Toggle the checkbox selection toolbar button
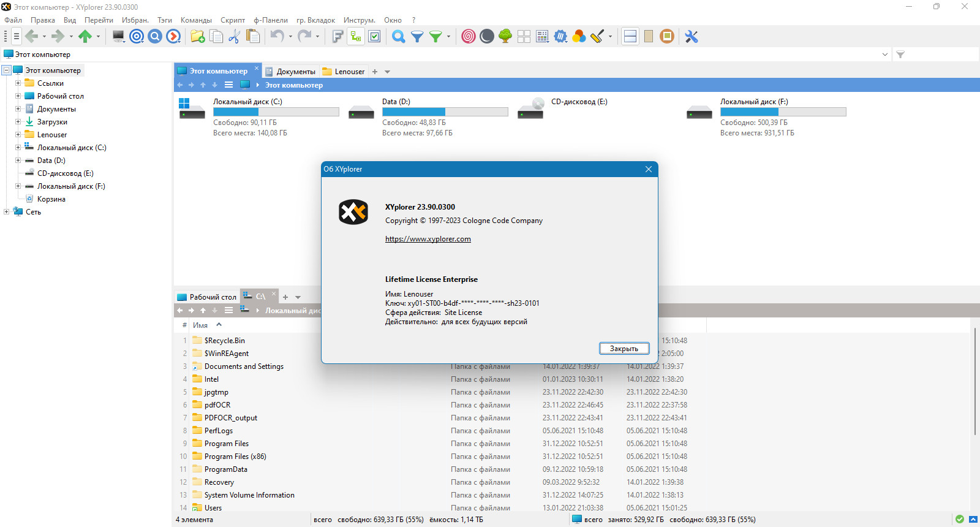Image resolution: width=980 pixels, height=527 pixels. click(374, 37)
